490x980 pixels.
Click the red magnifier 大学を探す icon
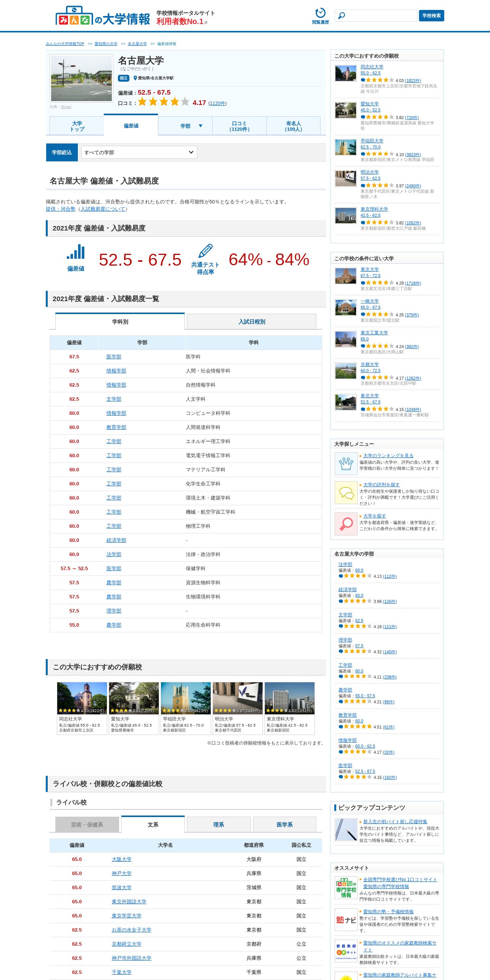click(346, 524)
